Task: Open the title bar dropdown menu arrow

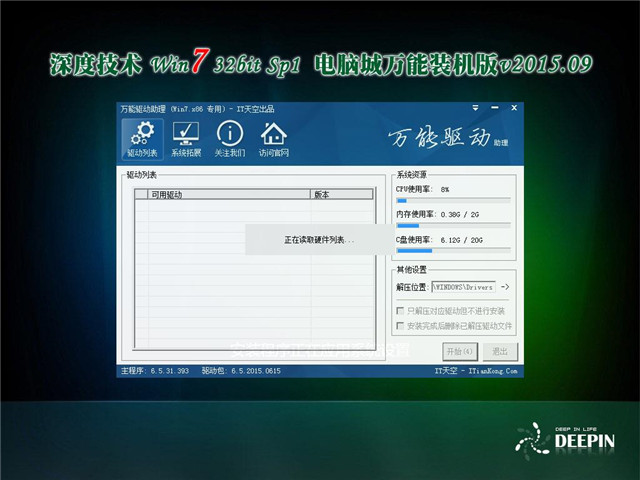Action: [x=475, y=108]
